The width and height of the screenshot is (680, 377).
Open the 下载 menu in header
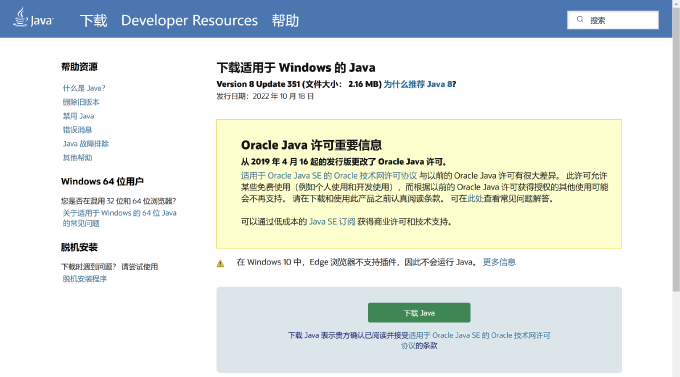[93, 20]
